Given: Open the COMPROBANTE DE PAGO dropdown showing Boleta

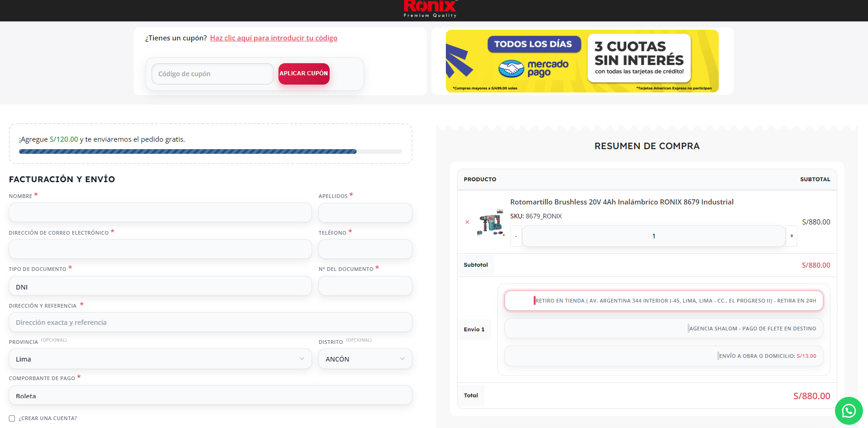Looking at the screenshot, I should click(211, 395).
